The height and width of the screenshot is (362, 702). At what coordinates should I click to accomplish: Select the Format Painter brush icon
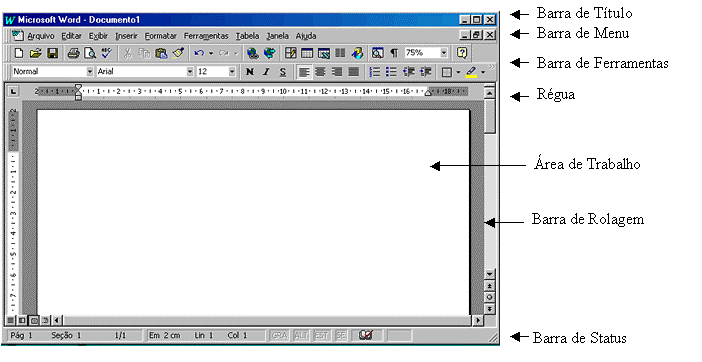(178, 53)
